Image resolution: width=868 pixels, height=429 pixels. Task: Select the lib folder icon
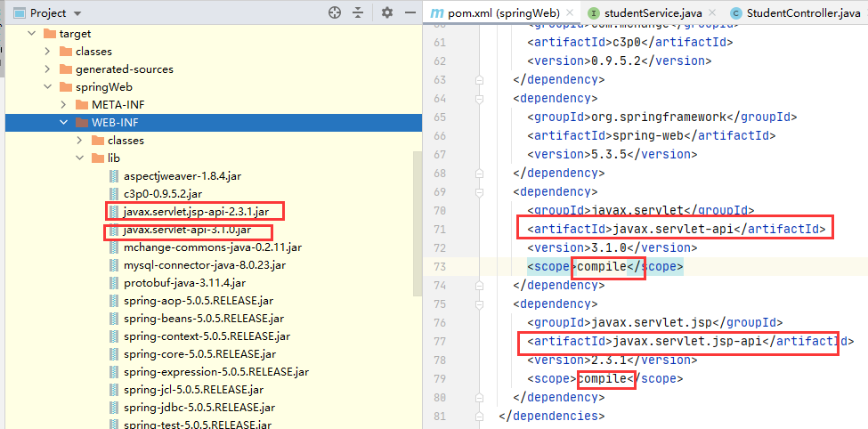[x=98, y=158]
